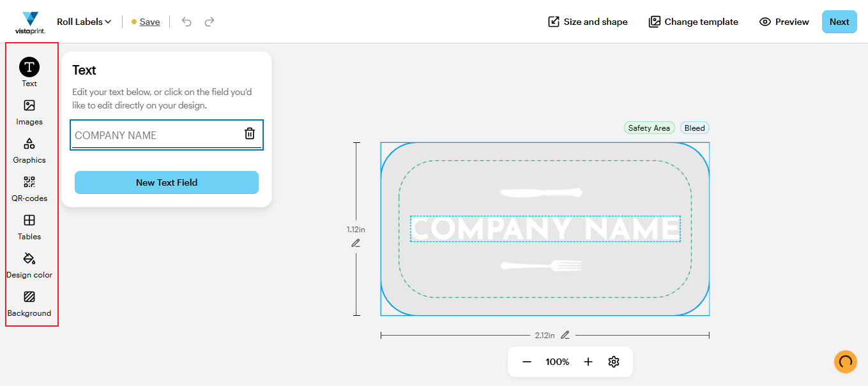
Task: Open the canvas view settings gear
Action: tap(614, 362)
